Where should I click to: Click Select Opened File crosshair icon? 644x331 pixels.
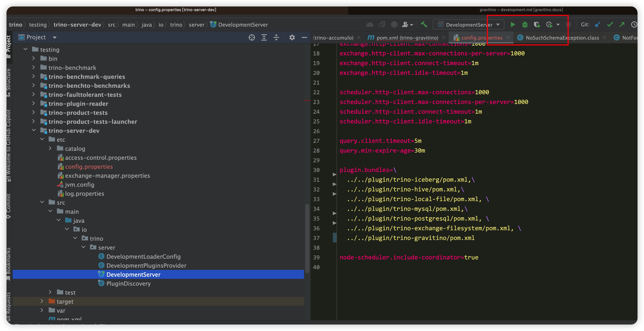click(252, 37)
